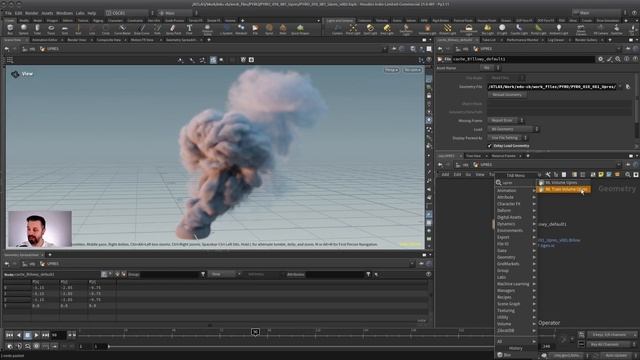
Task: Open the Geometry File chooser icon
Action: (x=628, y=87)
